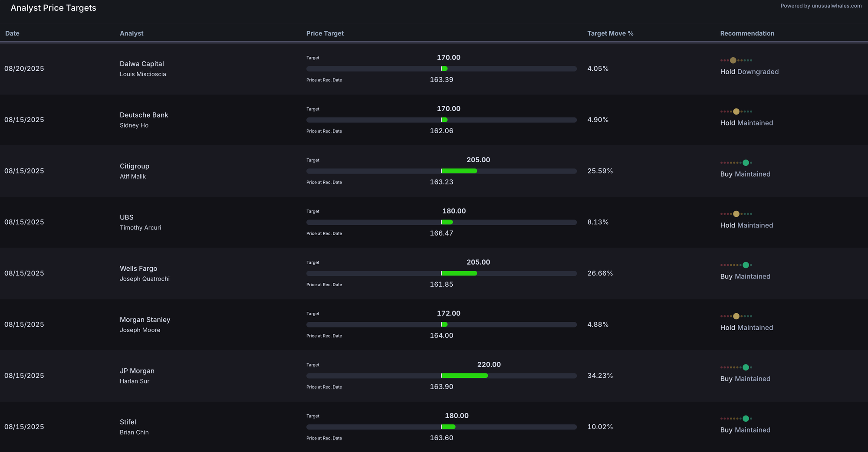Click the 164.00 price at rec date
This screenshot has height=452, width=868.
(x=441, y=336)
